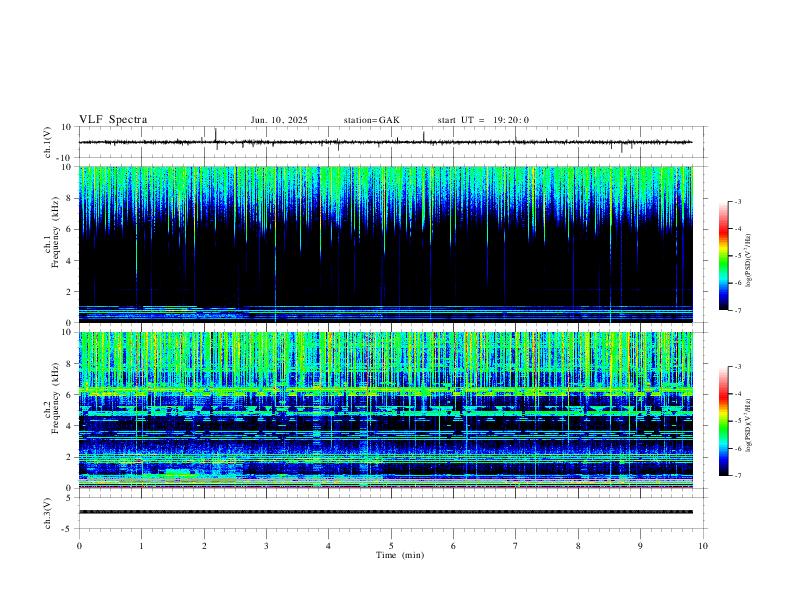
Task: Click time axis tick label "2"
Action: pos(204,546)
